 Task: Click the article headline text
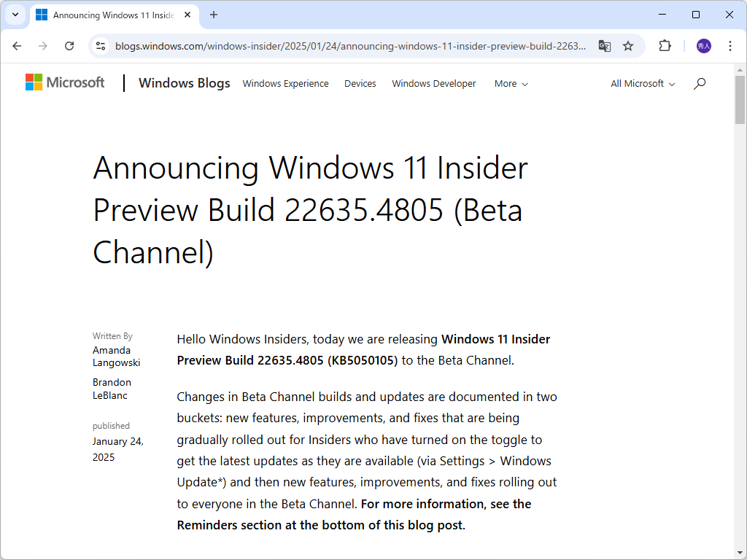[310, 209]
